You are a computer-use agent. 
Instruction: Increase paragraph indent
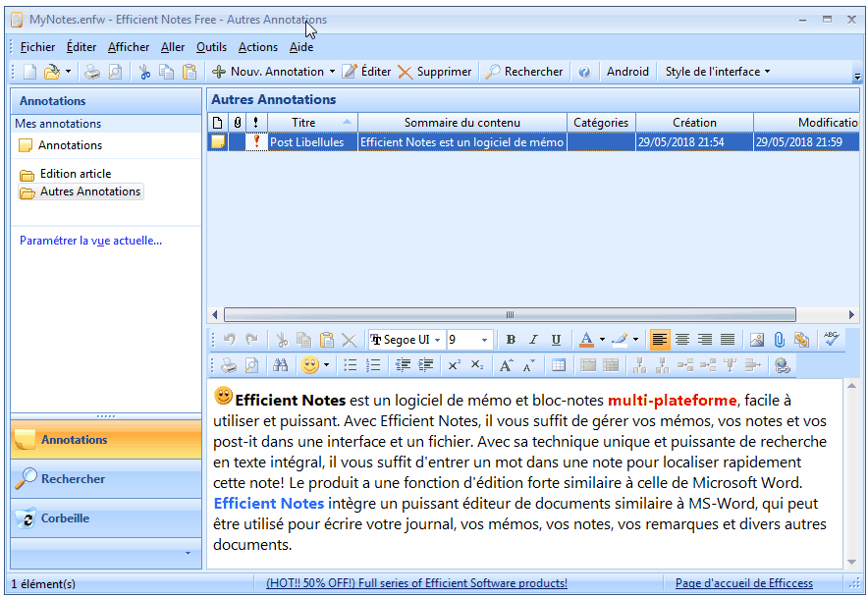pyautogui.click(x=425, y=365)
